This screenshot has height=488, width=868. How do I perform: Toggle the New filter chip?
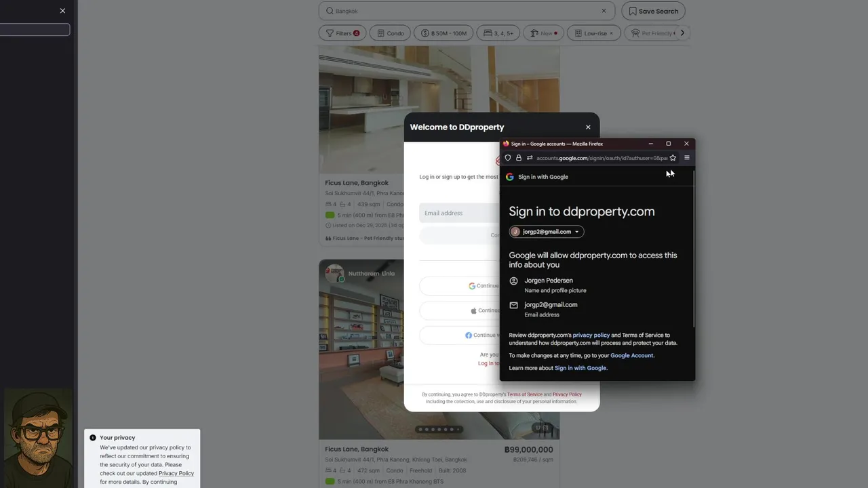click(545, 33)
